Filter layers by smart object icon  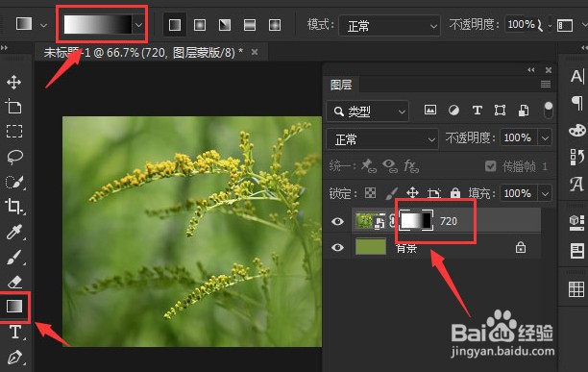click(524, 111)
